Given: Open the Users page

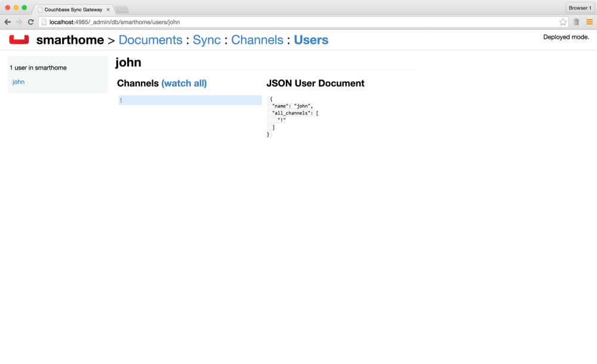Looking at the screenshot, I should (x=311, y=40).
